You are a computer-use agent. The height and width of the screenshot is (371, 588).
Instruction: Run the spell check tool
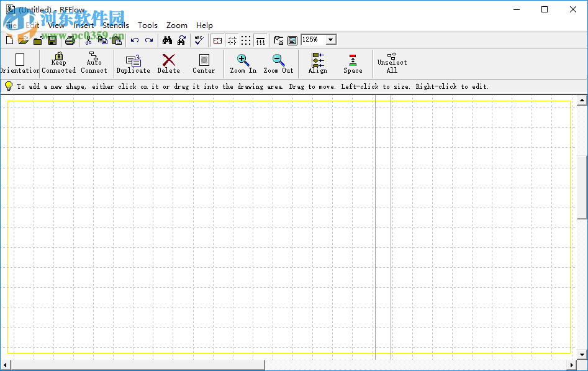(199, 40)
